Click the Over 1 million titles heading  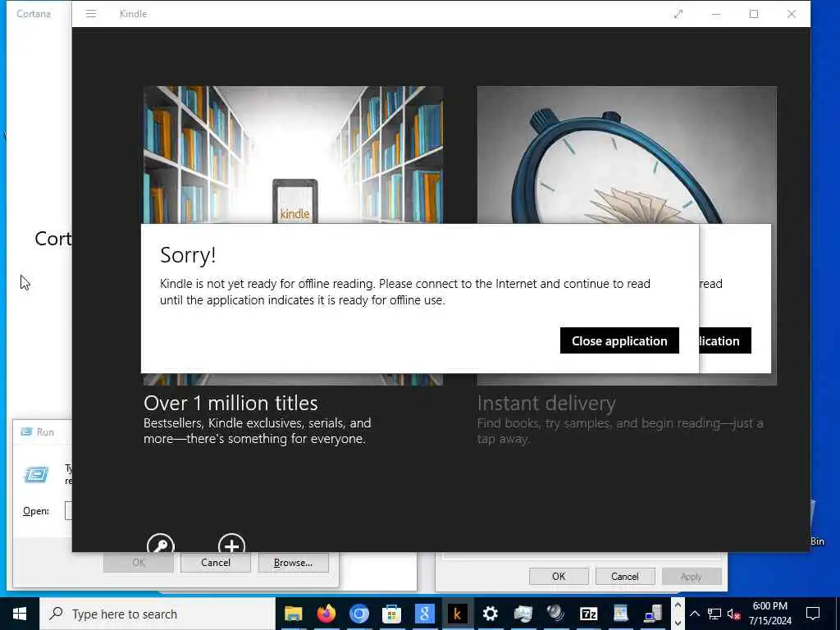tap(231, 403)
